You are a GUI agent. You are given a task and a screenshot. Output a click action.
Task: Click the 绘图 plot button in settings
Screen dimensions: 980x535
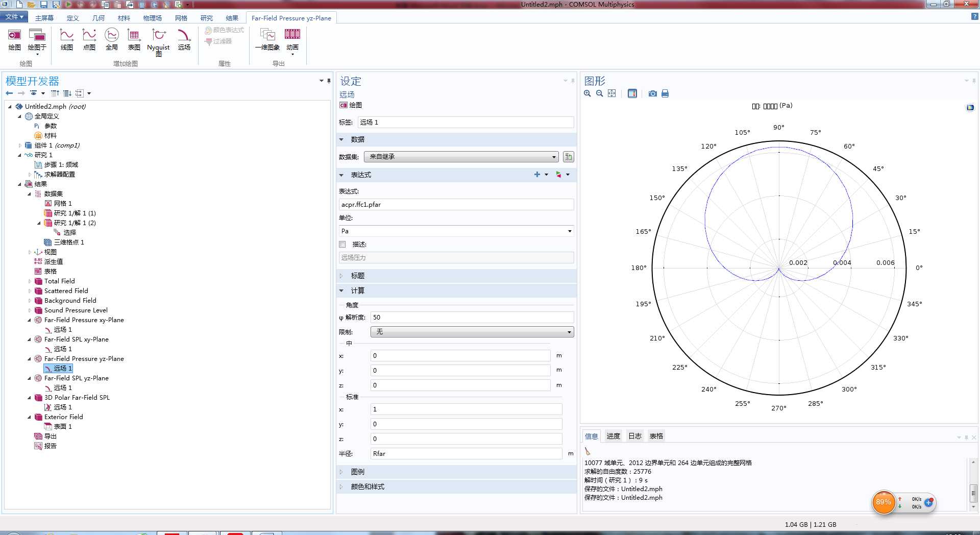[x=351, y=105]
